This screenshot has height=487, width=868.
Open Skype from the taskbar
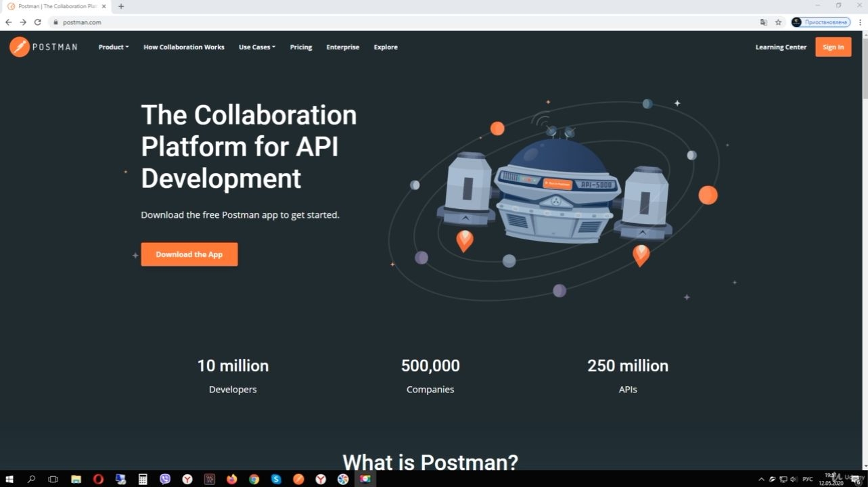point(276,479)
